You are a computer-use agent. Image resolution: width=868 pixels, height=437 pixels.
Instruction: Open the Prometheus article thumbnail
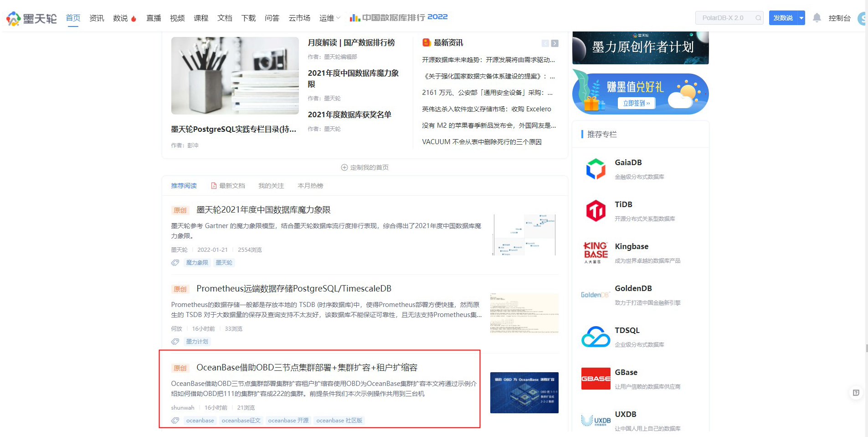[x=524, y=313]
